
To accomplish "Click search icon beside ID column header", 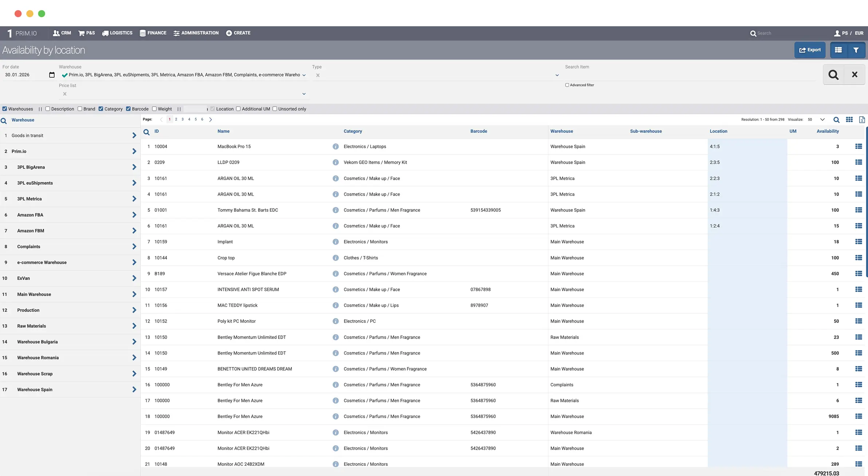I will point(146,132).
